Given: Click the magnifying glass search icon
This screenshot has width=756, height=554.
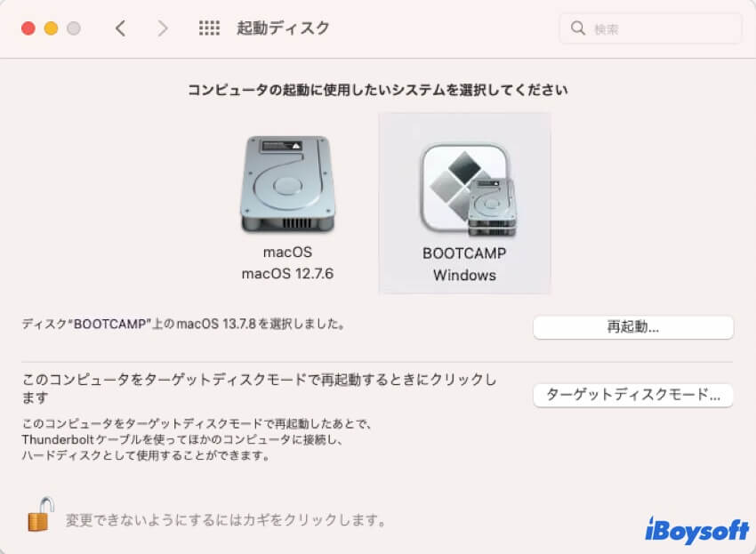Looking at the screenshot, I should pyautogui.click(x=577, y=28).
